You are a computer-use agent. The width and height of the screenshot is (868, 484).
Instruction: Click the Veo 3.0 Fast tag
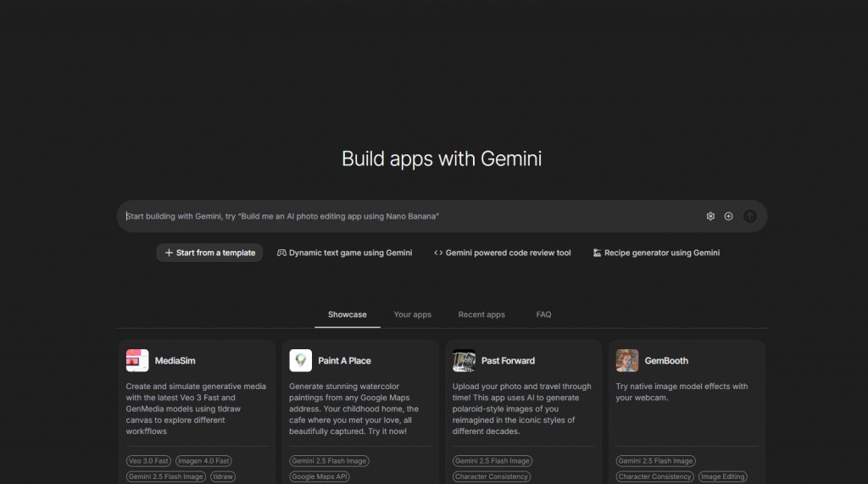(148, 461)
